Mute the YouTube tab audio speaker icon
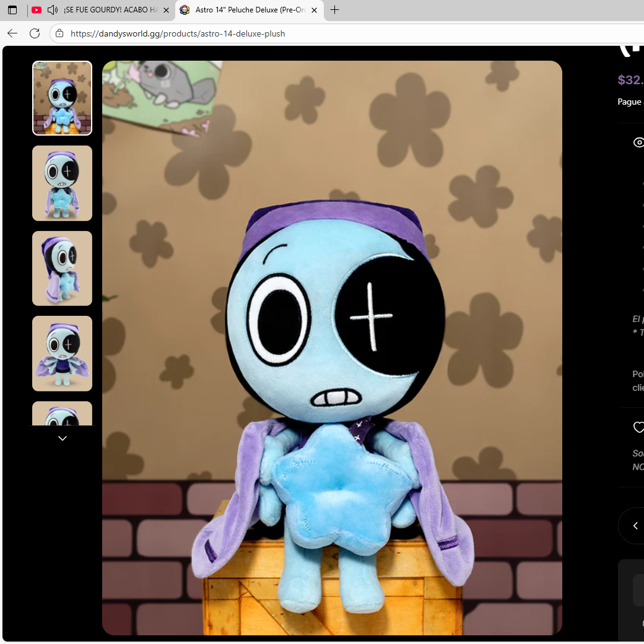Screen dimensions: 644x644 click(x=52, y=10)
